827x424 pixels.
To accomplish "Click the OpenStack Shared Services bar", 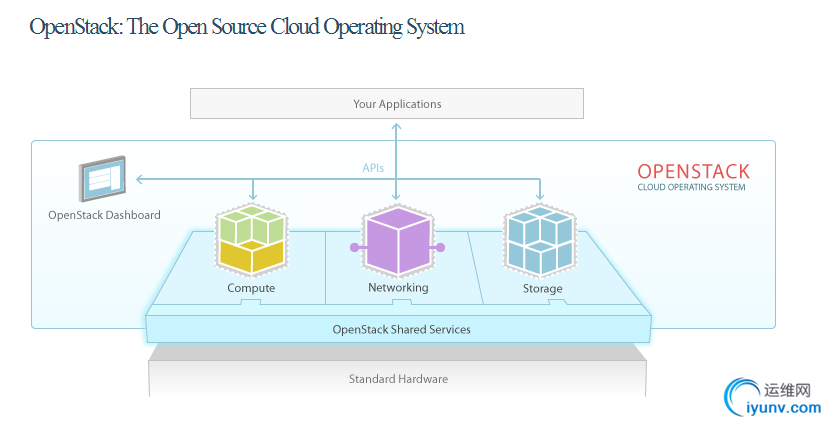I will tap(398, 329).
